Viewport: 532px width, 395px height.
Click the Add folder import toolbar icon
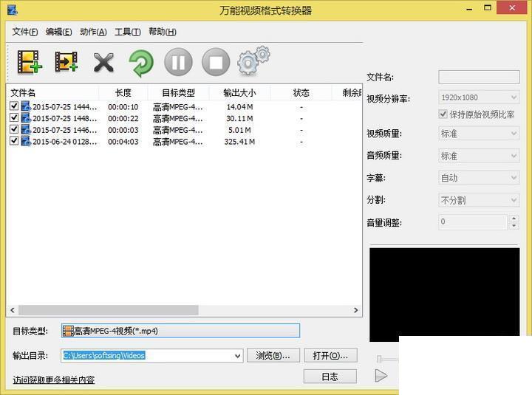[66, 62]
